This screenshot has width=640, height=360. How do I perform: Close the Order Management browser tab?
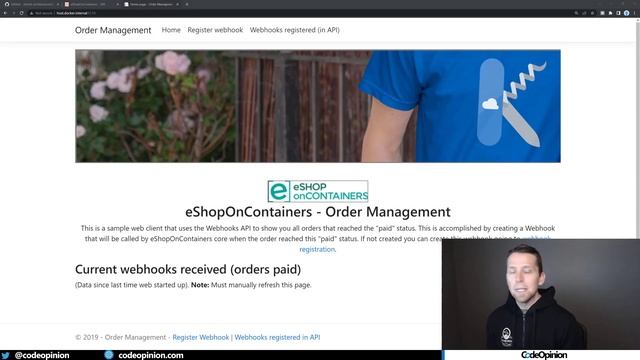click(177, 4)
